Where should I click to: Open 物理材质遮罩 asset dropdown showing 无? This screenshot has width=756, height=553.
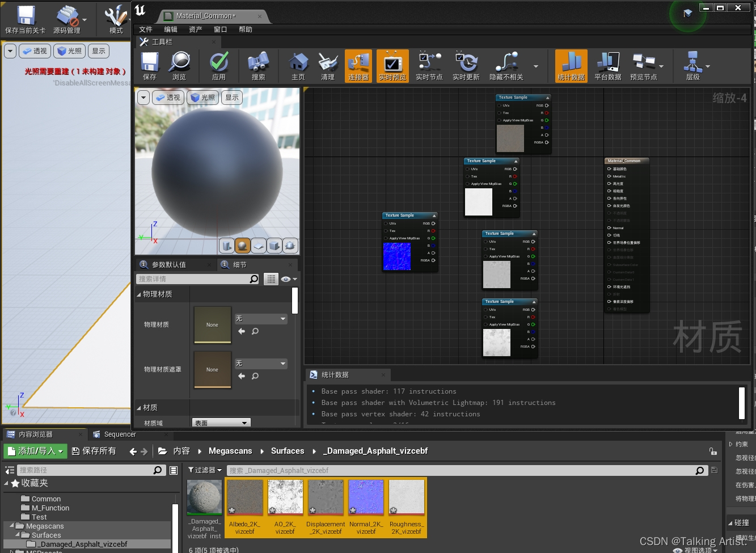261,364
